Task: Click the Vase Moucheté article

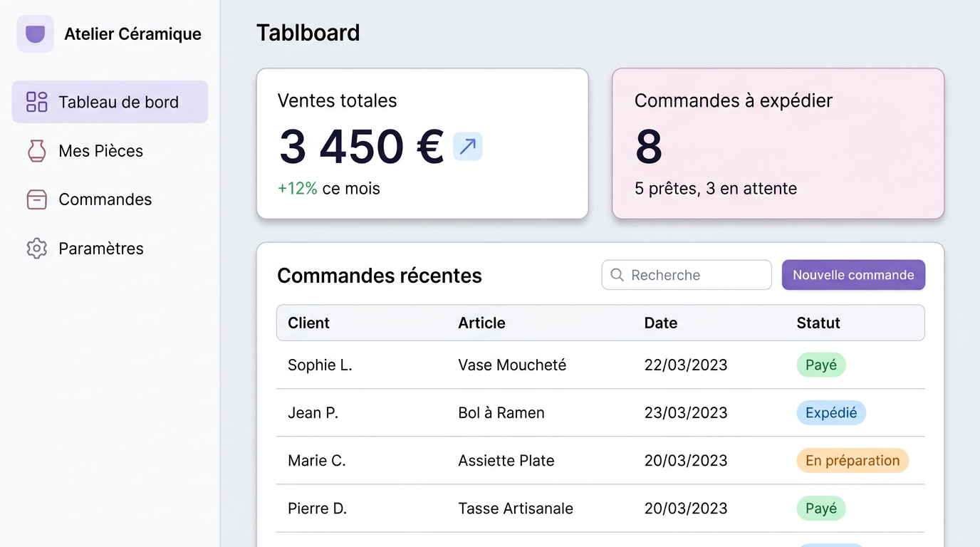Action: click(512, 365)
